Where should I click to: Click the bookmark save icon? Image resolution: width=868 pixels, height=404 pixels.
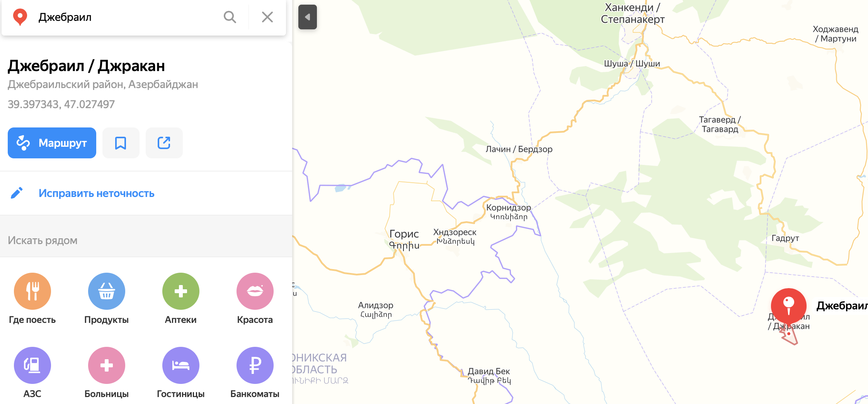(x=121, y=143)
